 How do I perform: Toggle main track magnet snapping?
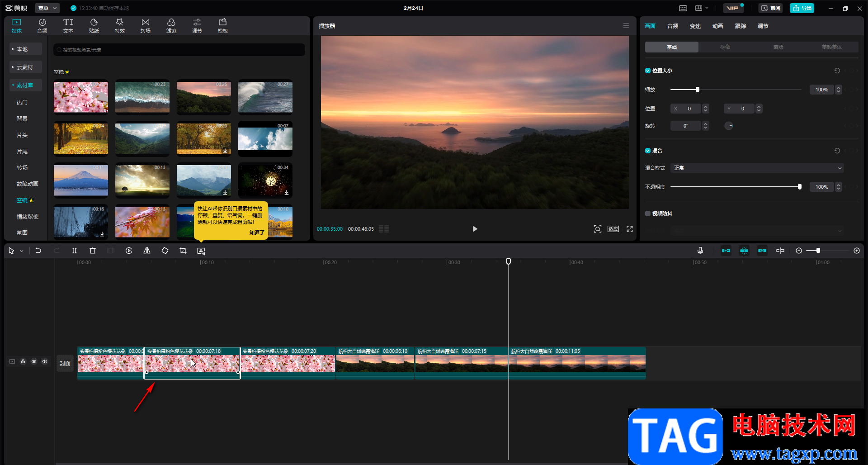(726, 251)
